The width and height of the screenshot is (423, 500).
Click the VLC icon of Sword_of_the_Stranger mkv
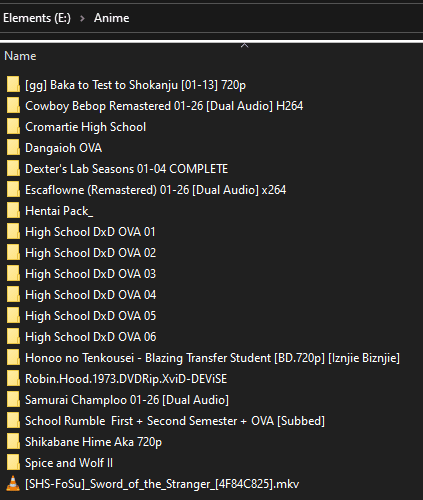(x=13, y=483)
